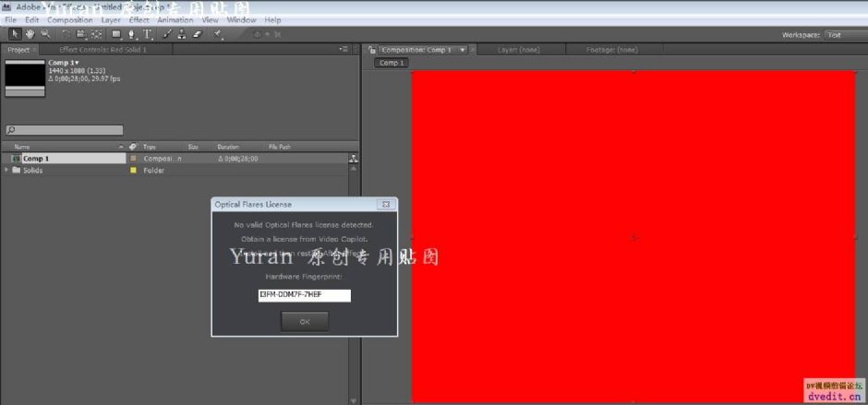Select the Hand tool
The image size is (868, 405).
pyautogui.click(x=30, y=34)
